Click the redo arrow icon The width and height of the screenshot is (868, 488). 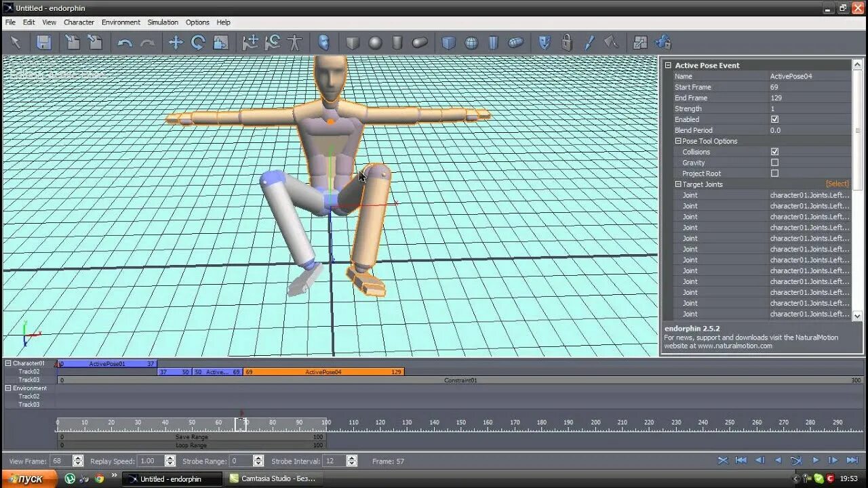(x=147, y=43)
